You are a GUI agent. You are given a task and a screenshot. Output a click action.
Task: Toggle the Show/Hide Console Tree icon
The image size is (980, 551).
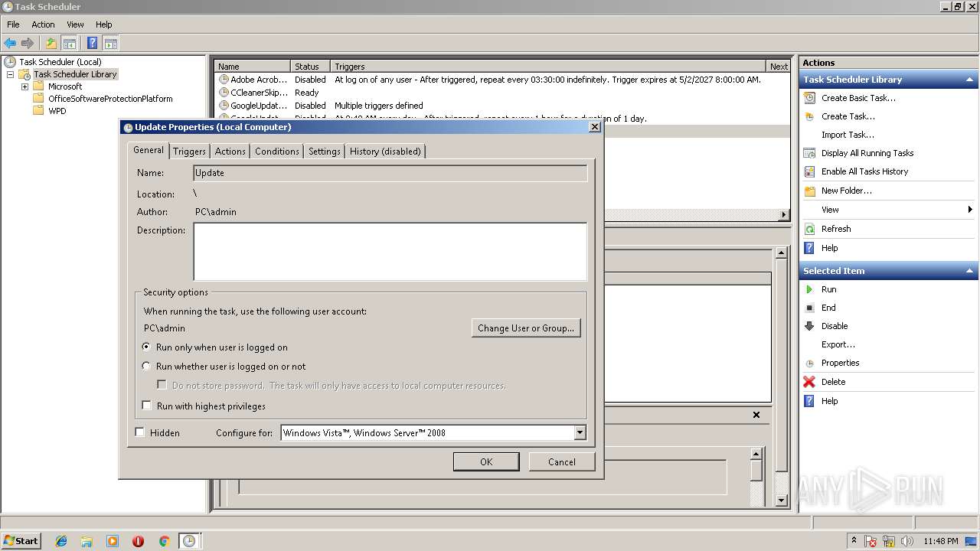(69, 44)
